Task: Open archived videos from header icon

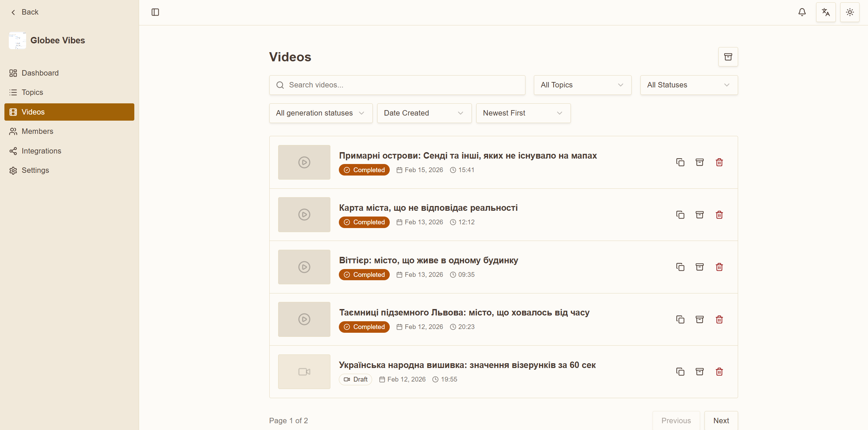Action: (728, 57)
